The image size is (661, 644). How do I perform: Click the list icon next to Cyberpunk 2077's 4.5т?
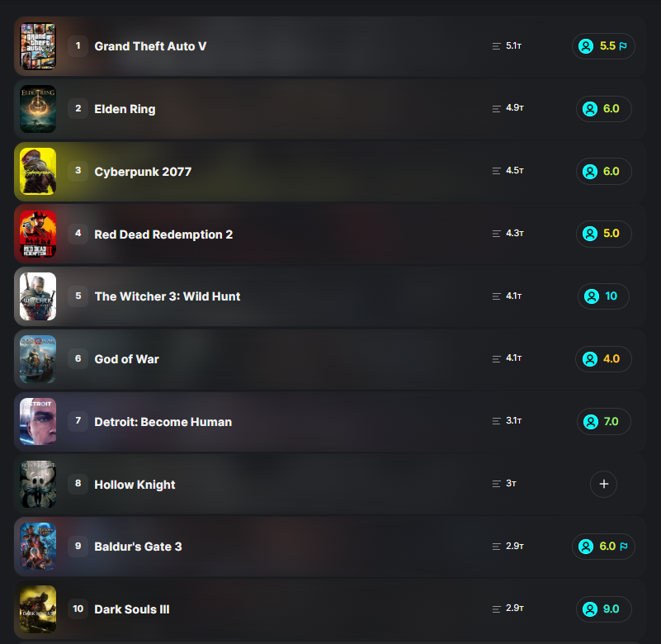(496, 171)
